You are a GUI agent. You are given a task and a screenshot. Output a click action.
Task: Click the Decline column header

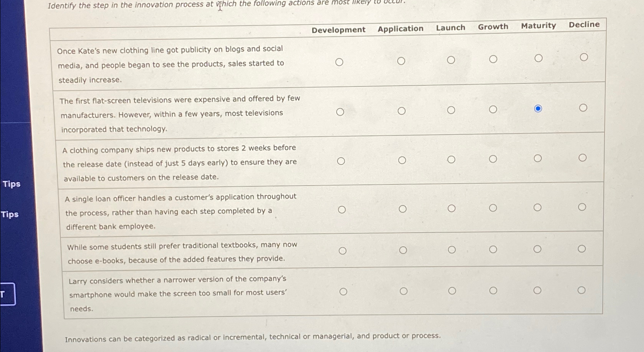pos(584,24)
